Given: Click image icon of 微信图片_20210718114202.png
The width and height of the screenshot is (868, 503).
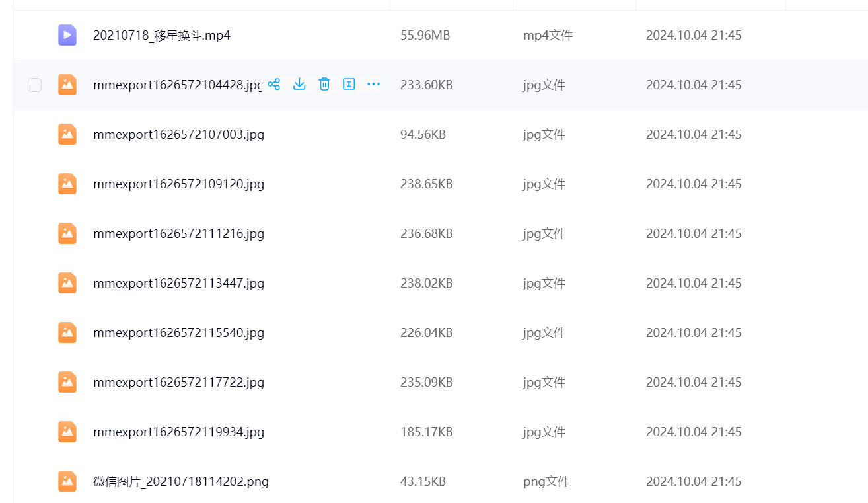Looking at the screenshot, I should [67, 481].
